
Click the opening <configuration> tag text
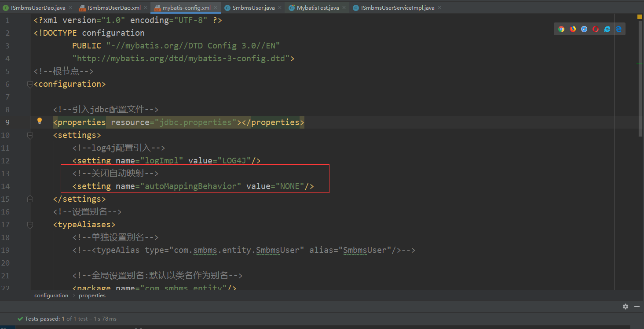pyautogui.click(x=70, y=84)
